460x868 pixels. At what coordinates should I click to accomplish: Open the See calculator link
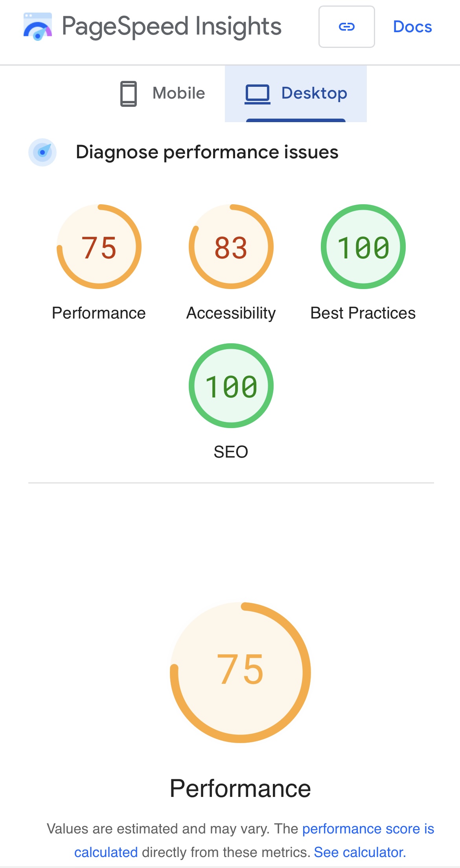360,852
